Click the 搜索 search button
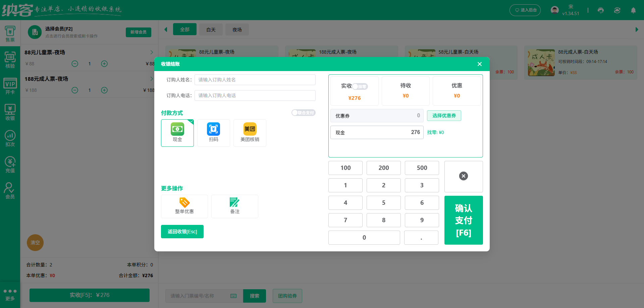 tap(255, 296)
